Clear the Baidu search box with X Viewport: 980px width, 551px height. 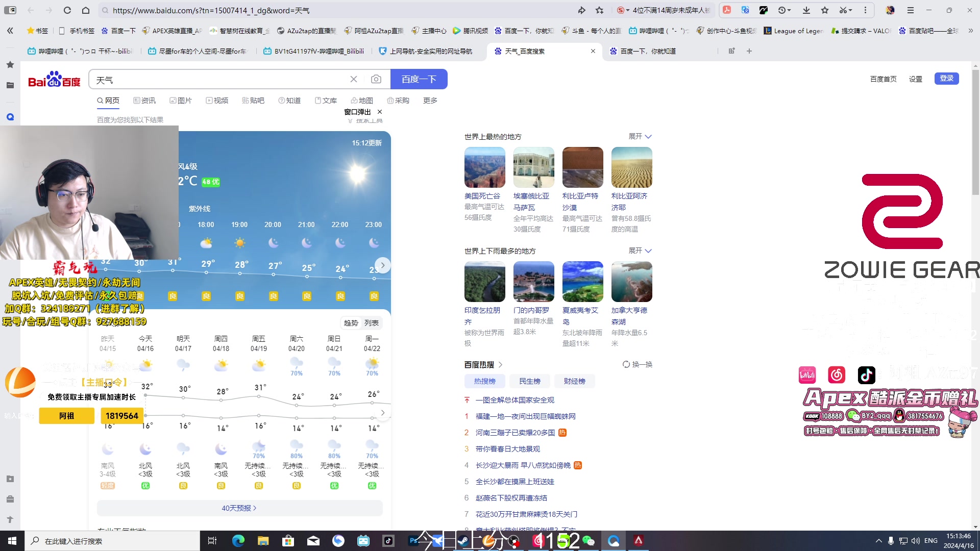pos(354,79)
